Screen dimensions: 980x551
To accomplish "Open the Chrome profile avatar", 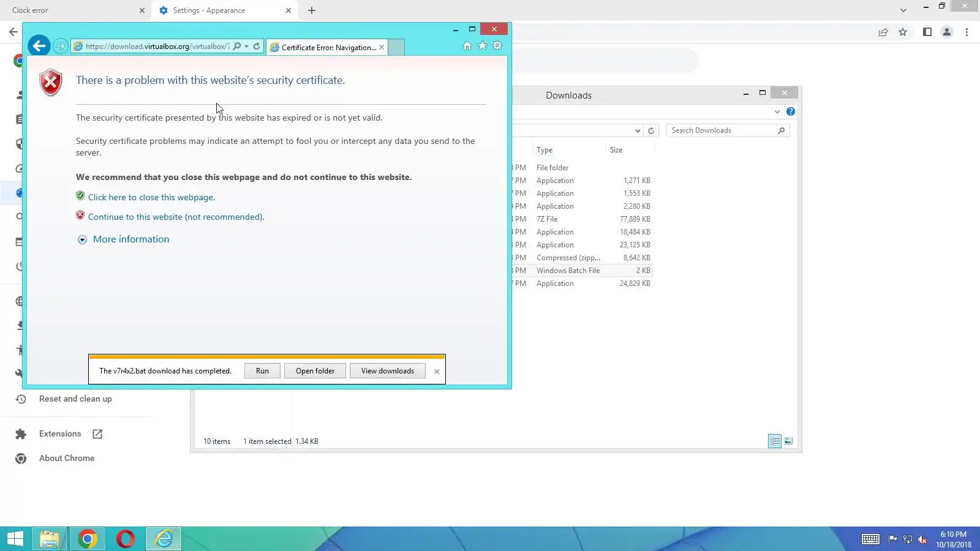I will click(947, 32).
